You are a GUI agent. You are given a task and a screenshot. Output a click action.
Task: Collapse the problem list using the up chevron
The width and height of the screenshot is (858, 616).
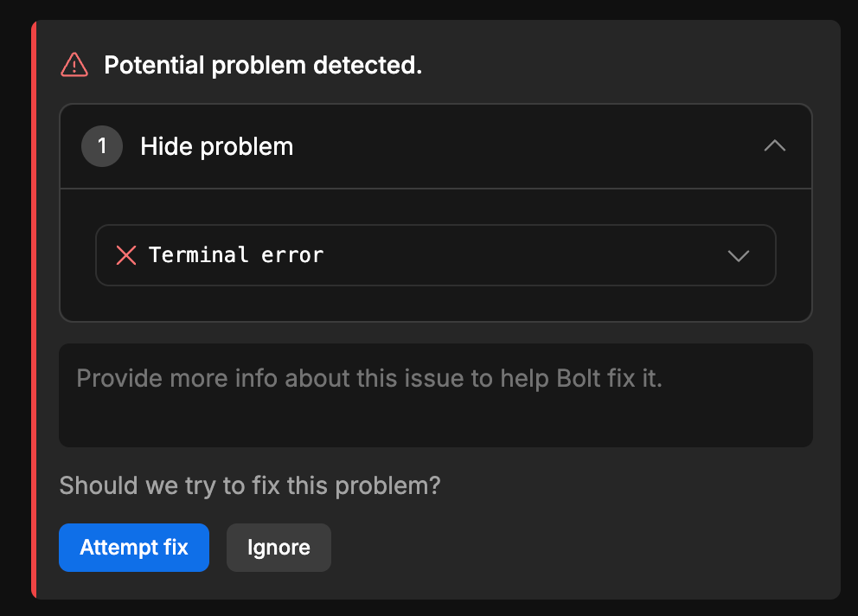775,146
